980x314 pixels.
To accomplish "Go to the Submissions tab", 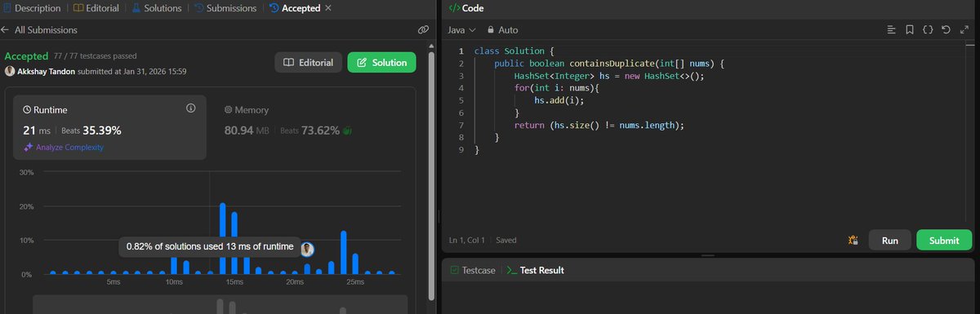I will [x=225, y=8].
